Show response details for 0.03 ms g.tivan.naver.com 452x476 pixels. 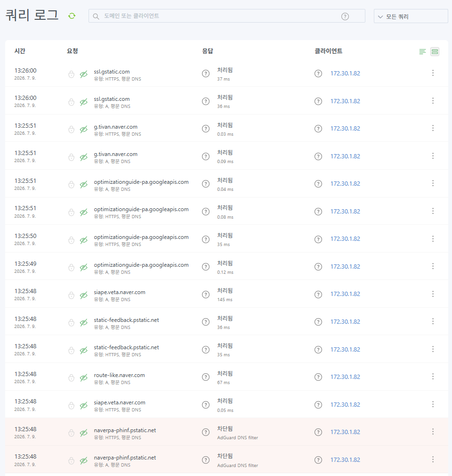click(206, 129)
